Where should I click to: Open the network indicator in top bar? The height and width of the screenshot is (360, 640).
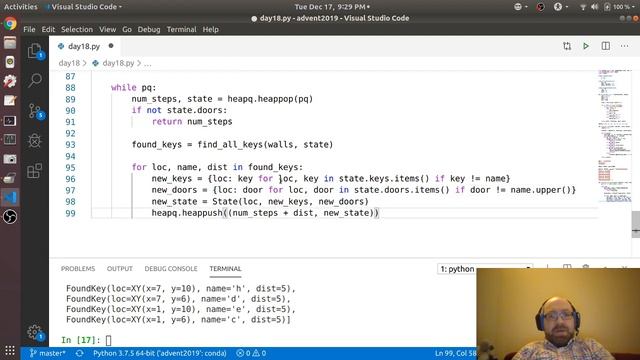click(x=583, y=7)
